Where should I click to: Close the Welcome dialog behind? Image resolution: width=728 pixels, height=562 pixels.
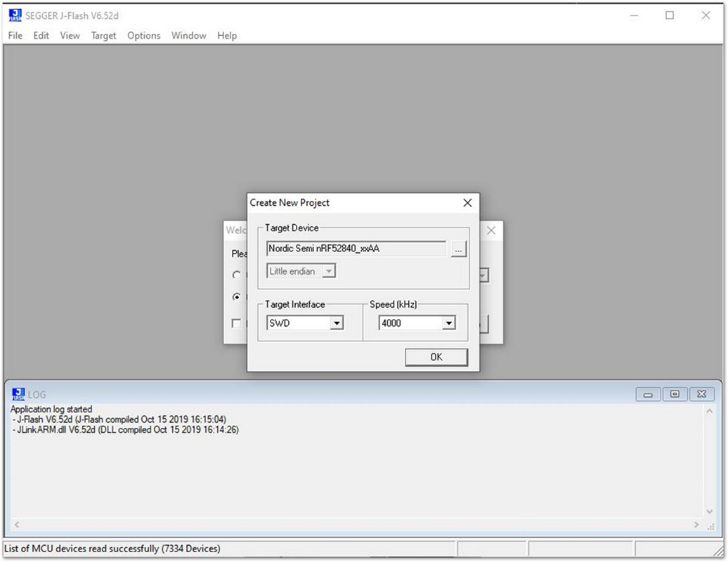[490, 230]
